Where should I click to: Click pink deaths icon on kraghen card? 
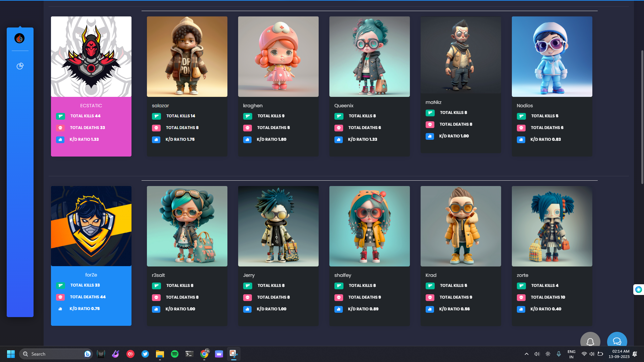click(247, 128)
